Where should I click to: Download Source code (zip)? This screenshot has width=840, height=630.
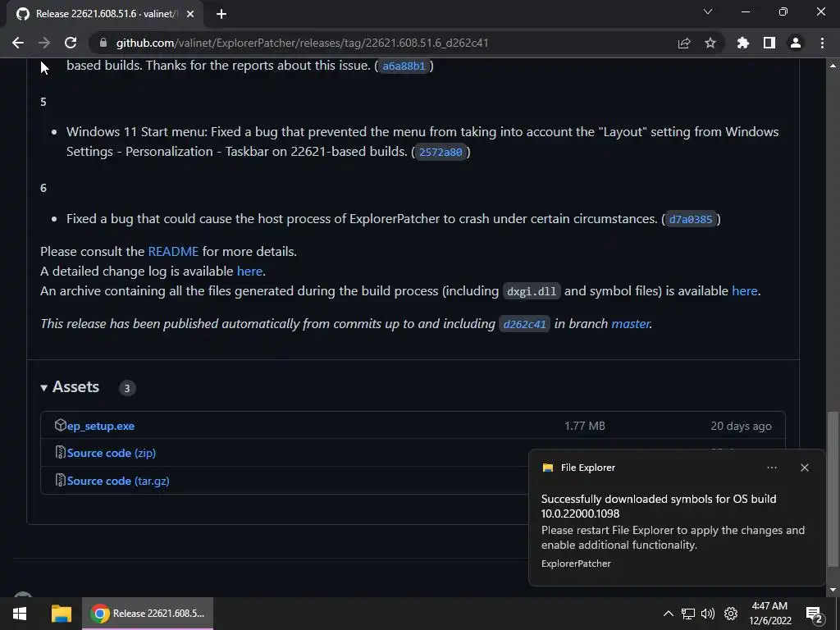tap(112, 453)
